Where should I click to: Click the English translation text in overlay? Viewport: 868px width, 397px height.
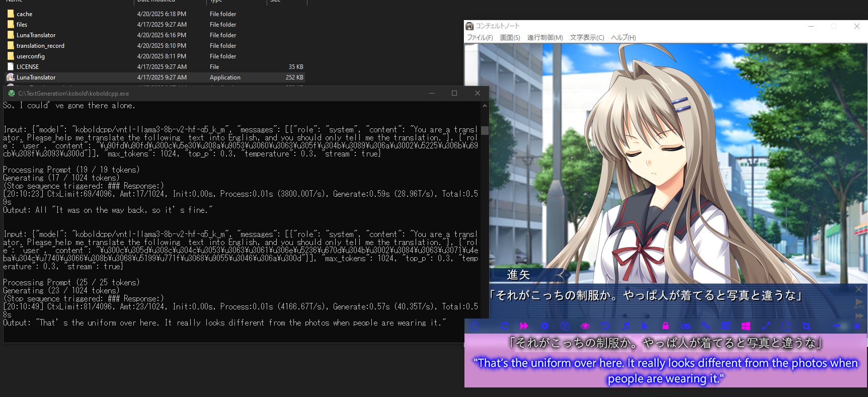point(665,371)
